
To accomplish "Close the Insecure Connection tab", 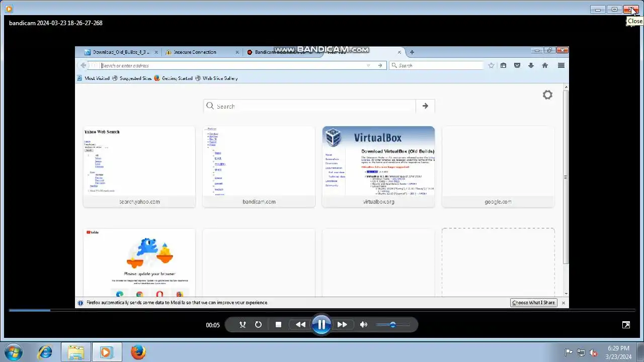I will pyautogui.click(x=237, y=52).
